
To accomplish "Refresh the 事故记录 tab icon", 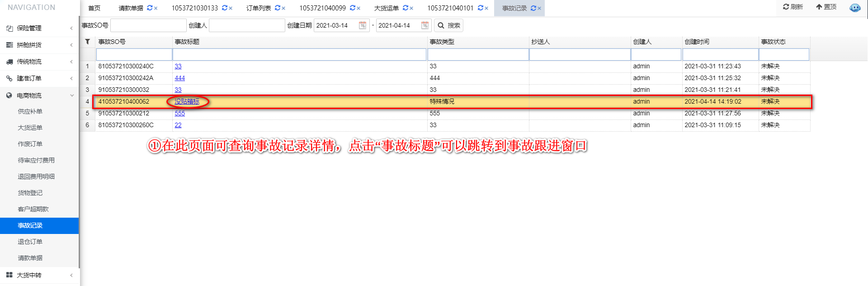I will pyautogui.click(x=533, y=8).
